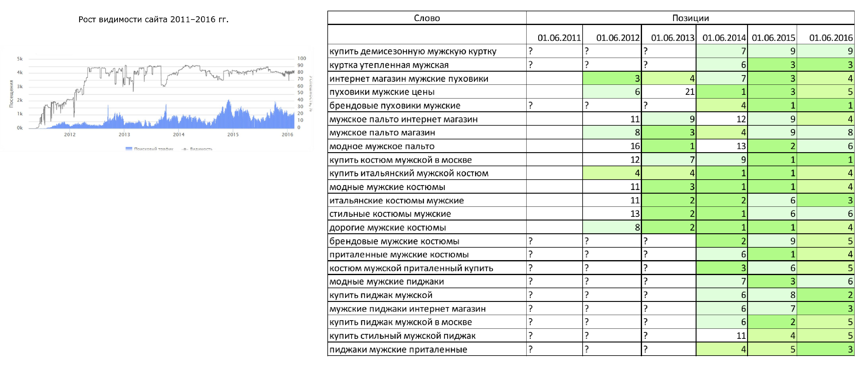The image size is (868, 369).
Task: Click the Посещения y-axis label
Action: pyautogui.click(x=11, y=94)
